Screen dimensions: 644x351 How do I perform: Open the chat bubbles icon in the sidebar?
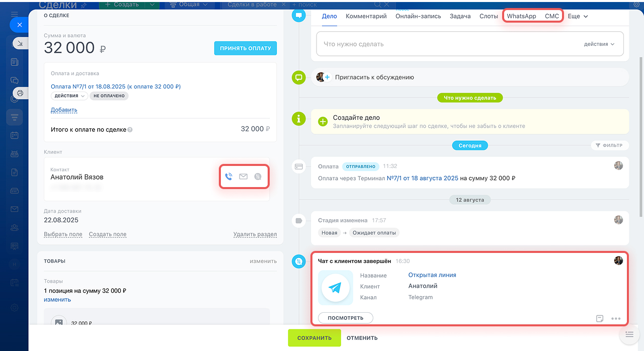[15, 80]
